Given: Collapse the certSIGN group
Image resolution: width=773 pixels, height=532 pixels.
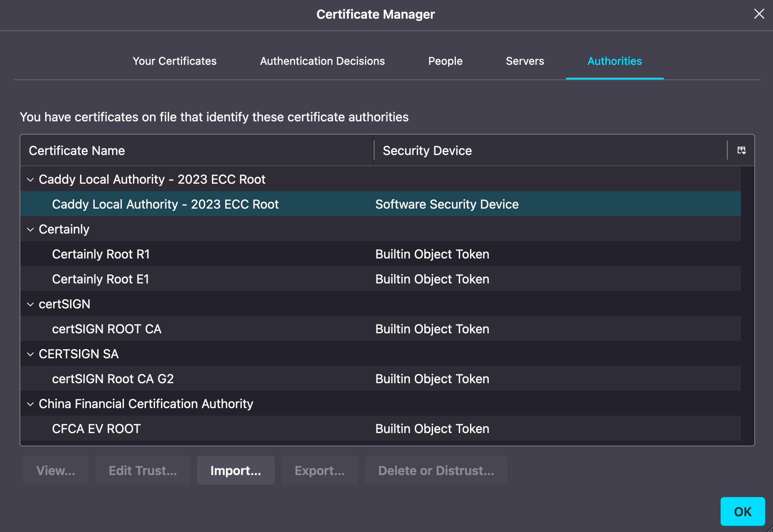Looking at the screenshot, I should point(30,304).
